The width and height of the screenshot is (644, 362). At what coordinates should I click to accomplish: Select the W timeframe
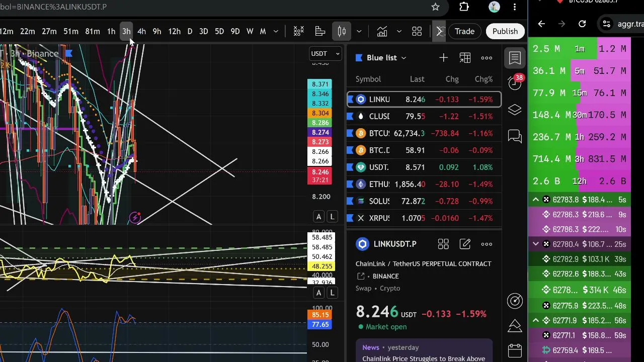tap(250, 32)
